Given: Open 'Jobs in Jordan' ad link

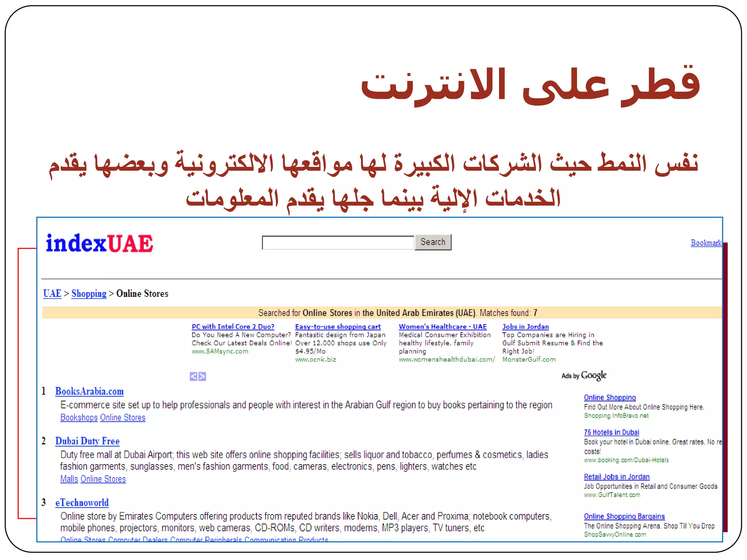Looking at the screenshot, I should [525, 327].
